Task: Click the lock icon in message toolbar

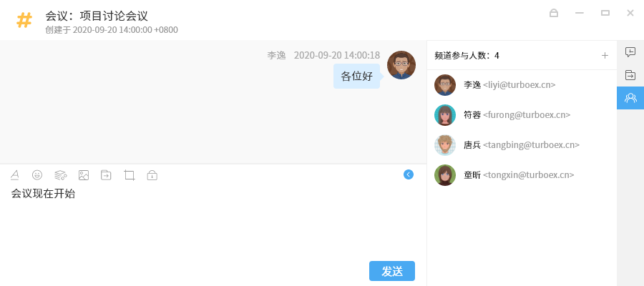Action: pyautogui.click(x=152, y=175)
